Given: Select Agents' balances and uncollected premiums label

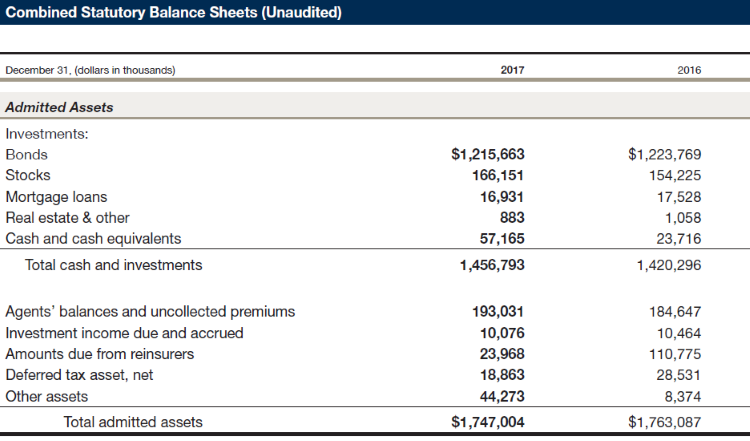Looking at the screenshot, I should tap(150, 311).
